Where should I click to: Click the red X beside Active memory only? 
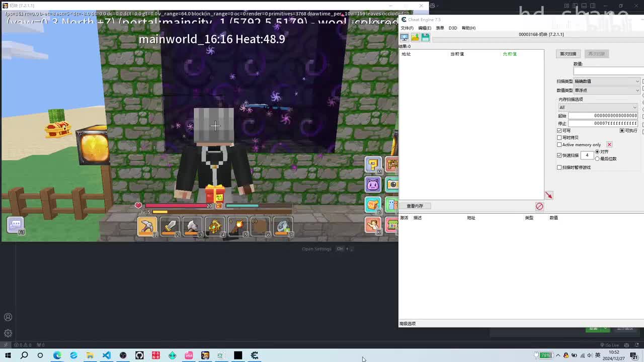coord(609,145)
